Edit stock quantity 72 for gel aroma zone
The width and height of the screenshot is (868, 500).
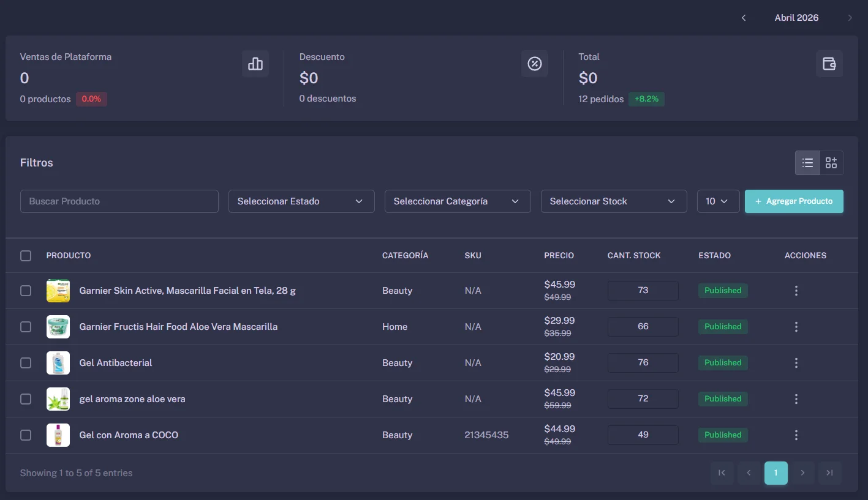pos(643,399)
